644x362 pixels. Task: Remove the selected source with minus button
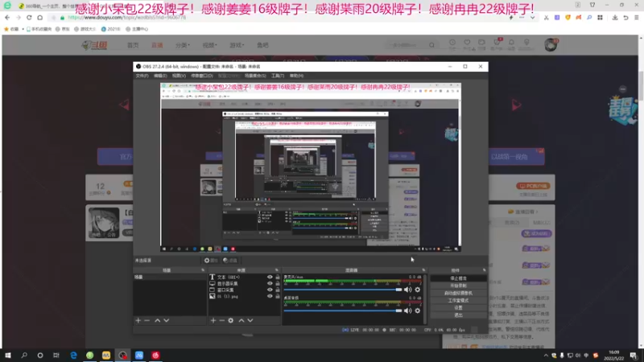point(222,320)
